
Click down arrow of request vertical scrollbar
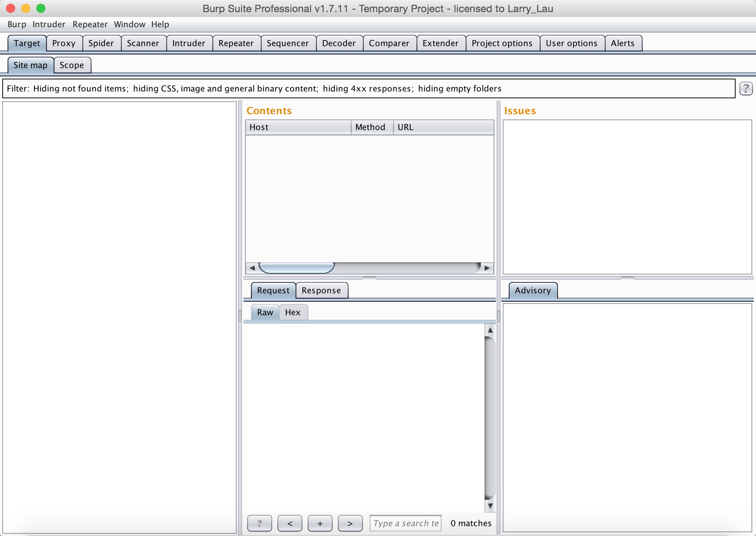tap(490, 505)
